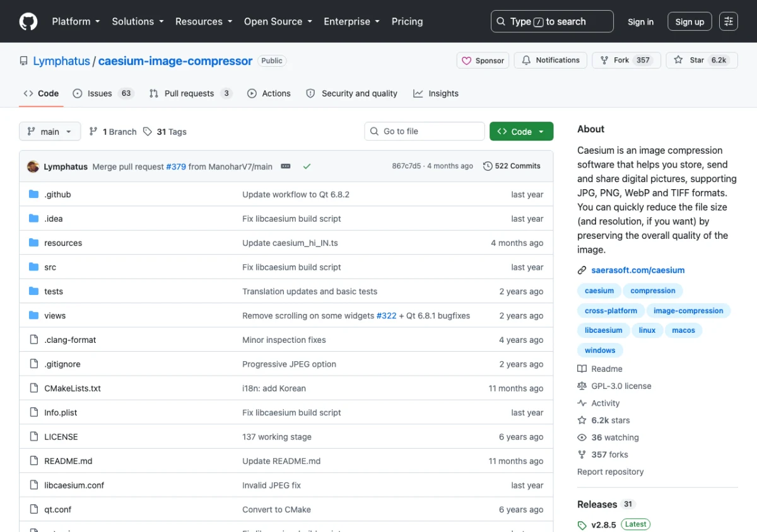This screenshot has width=757, height=532.
Task: Open the CMakeLists.txt file
Action: coord(73,388)
